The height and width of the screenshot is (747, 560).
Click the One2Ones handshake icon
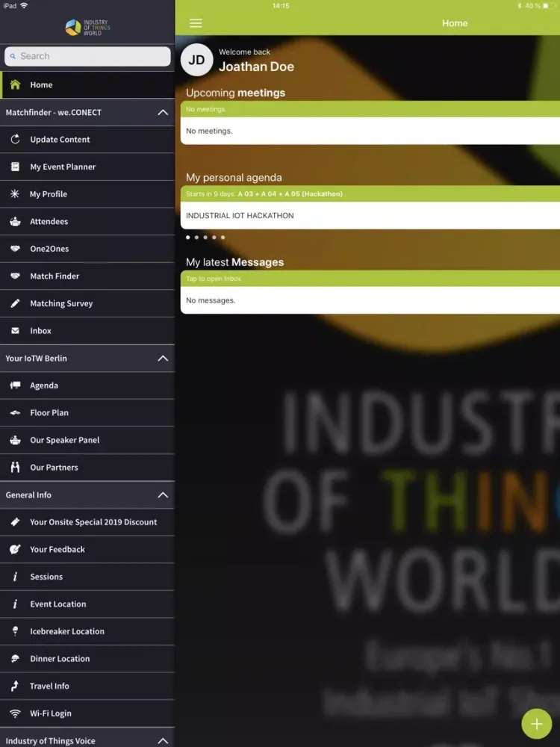pyautogui.click(x=15, y=248)
